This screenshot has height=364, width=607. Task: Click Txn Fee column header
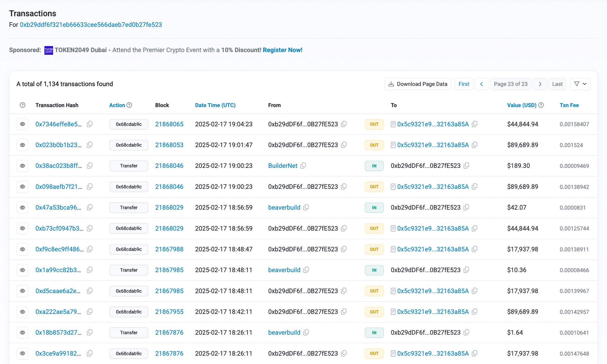click(569, 105)
